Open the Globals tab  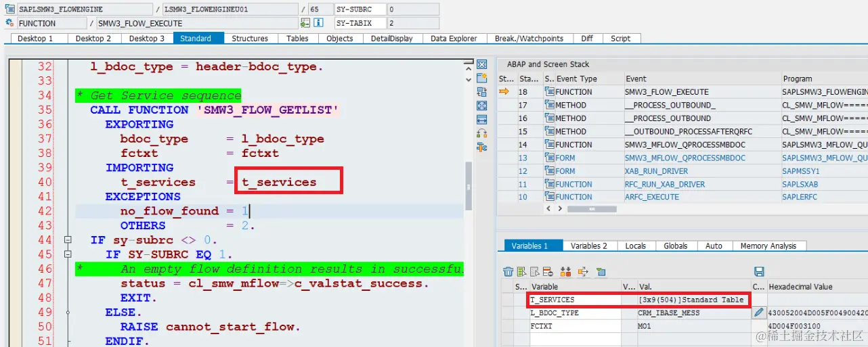click(x=675, y=246)
